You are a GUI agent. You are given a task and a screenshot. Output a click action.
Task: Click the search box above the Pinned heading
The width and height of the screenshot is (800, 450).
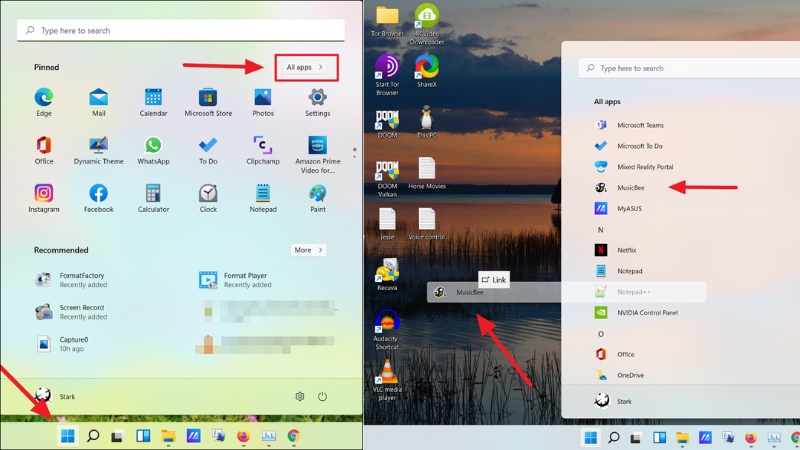(181, 31)
